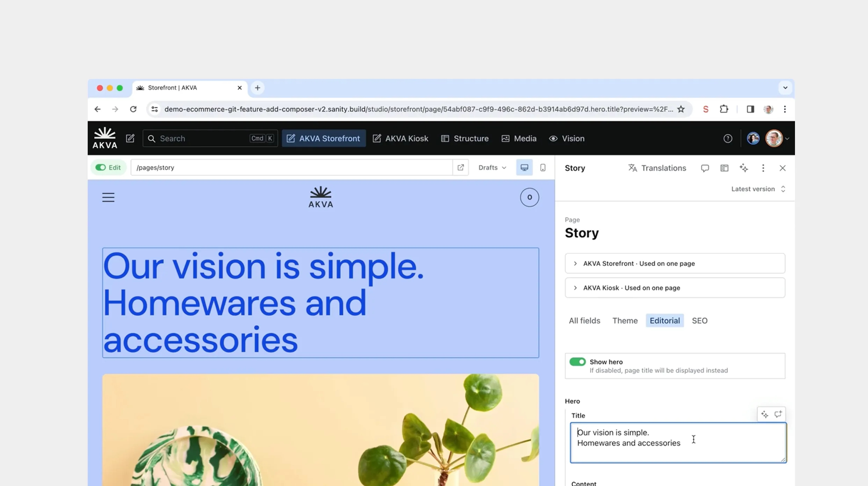Open the user profile avatar dropdown
This screenshot has height=486, width=868.
click(777, 138)
